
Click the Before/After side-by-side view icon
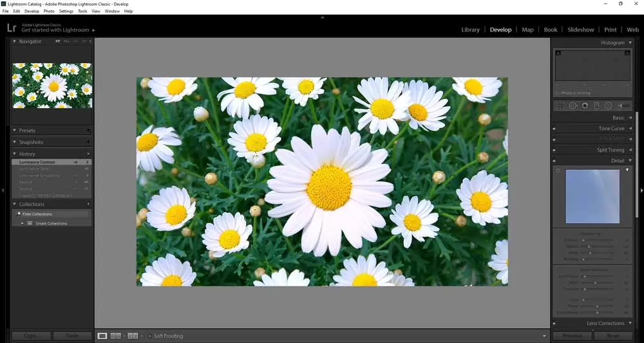point(116,336)
